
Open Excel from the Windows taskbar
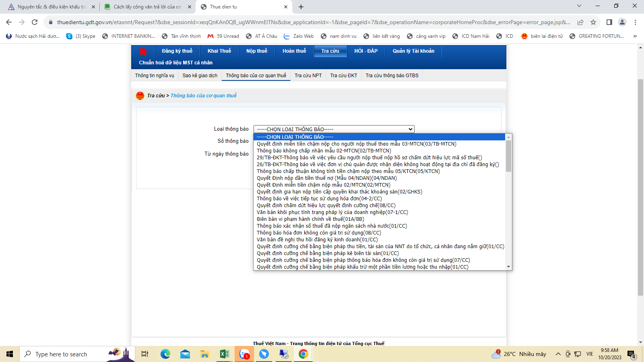(224, 354)
